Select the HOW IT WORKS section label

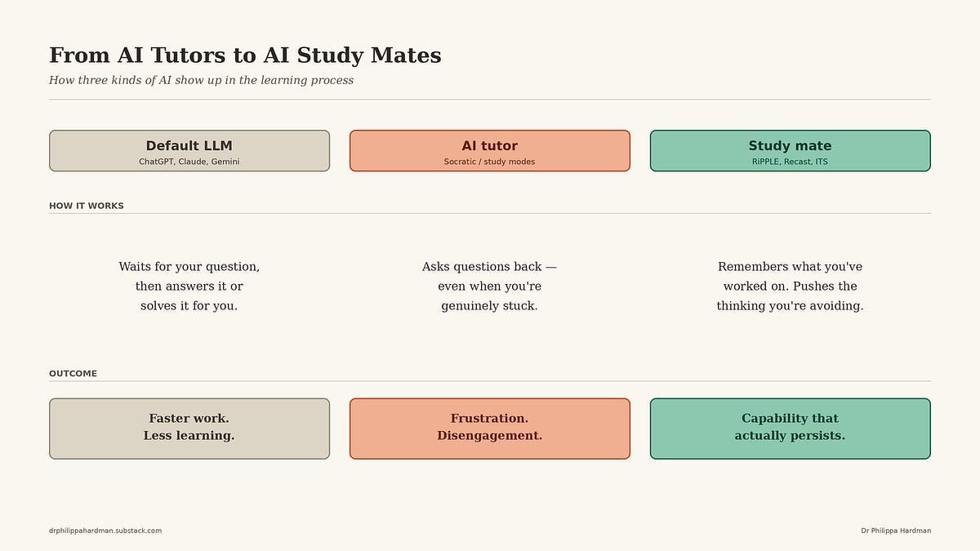click(87, 206)
